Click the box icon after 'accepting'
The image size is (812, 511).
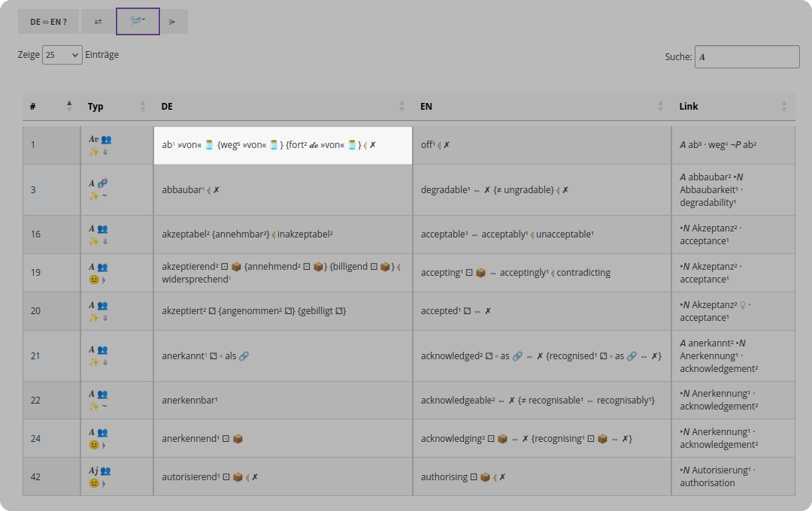[480, 273]
